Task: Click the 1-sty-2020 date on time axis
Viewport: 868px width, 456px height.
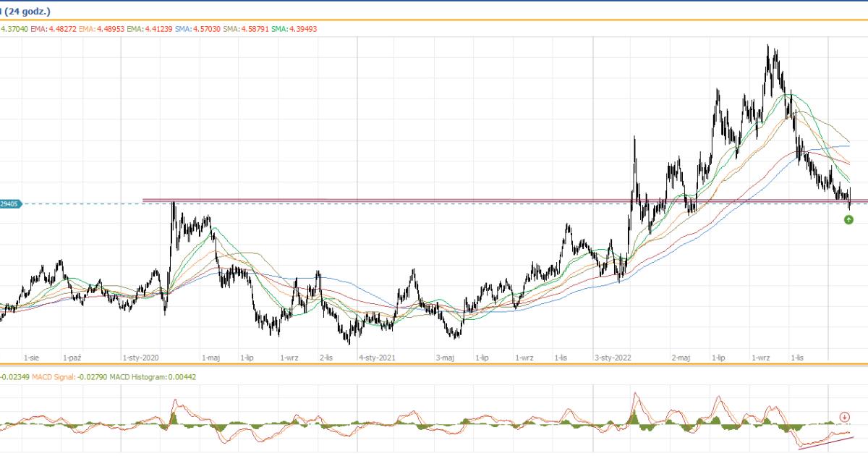Action: 141,358
